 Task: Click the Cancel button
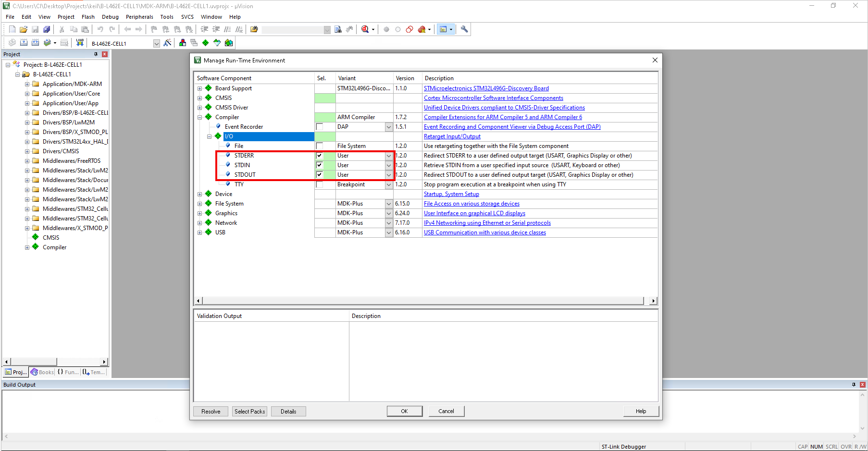[446, 411]
